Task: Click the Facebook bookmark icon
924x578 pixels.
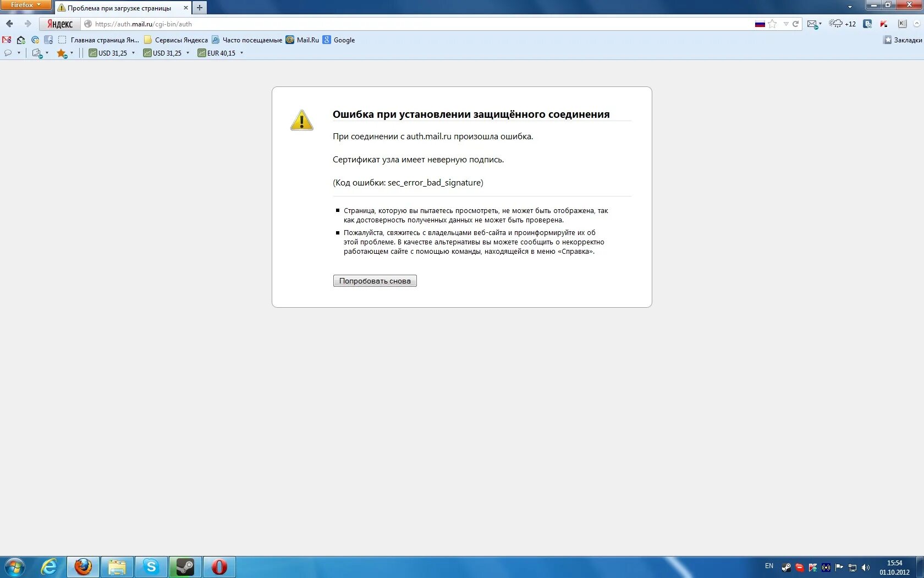Action: [x=48, y=40]
